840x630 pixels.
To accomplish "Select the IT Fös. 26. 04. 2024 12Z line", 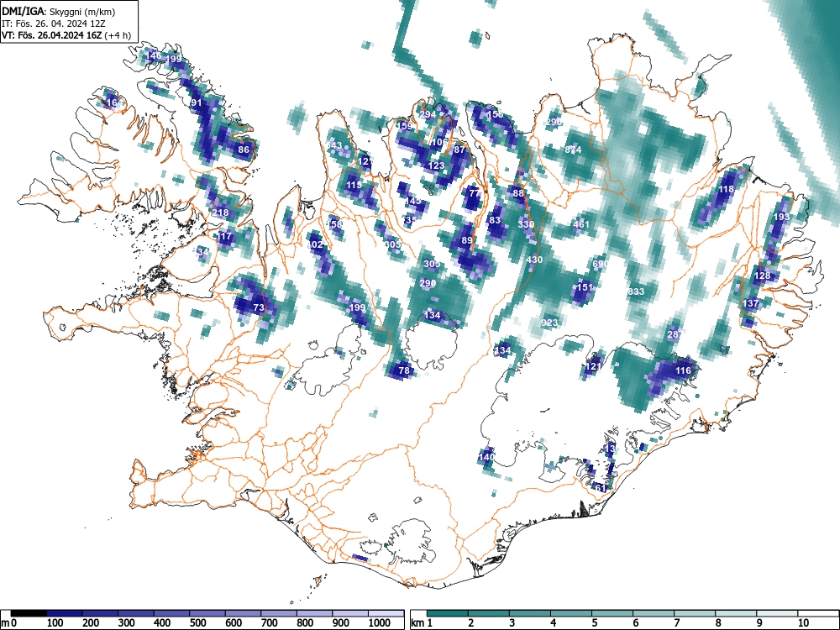I will coord(52,24).
